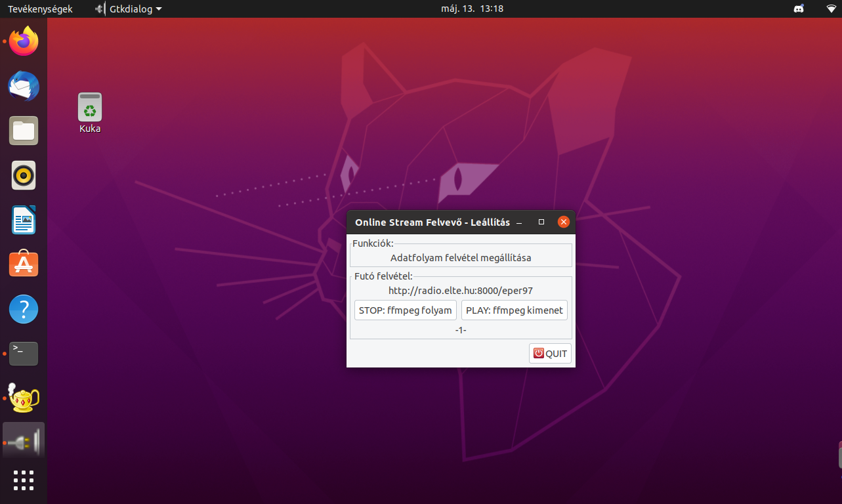This screenshot has width=842, height=504.
Task: Open the Tevékenységek activities overview
Action: (40, 9)
